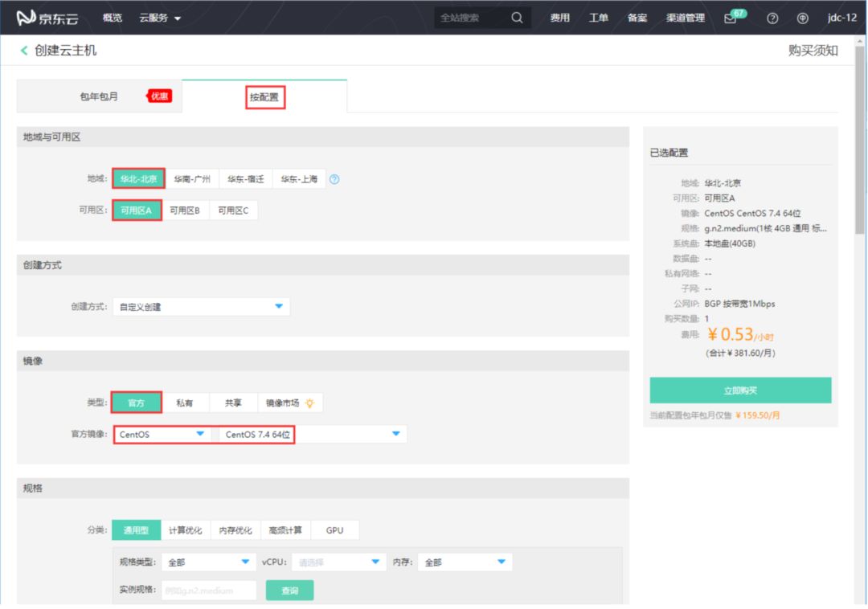Choose the 官方 image type
This screenshot has height=609, width=868.
click(136, 403)
